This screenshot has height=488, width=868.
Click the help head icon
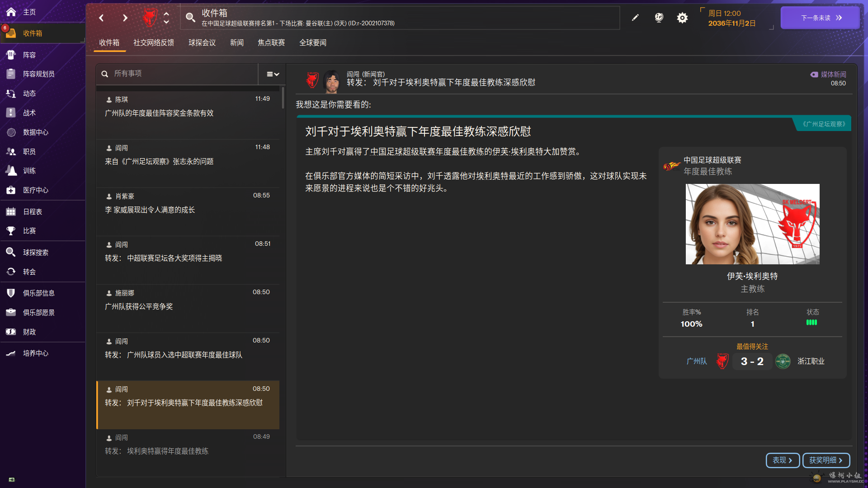(x=659, y=18)
